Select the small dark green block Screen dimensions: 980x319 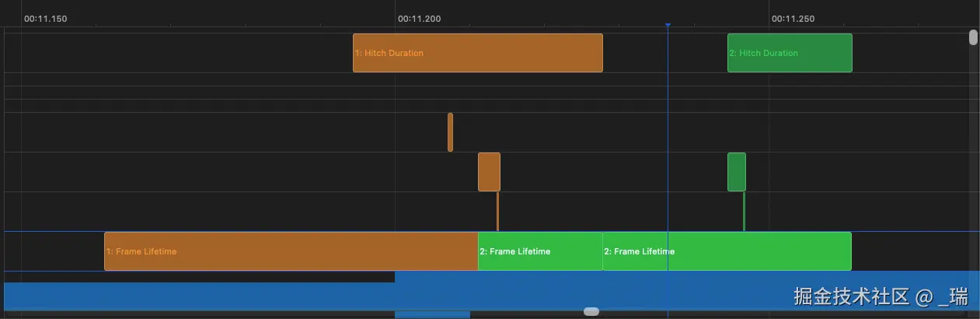coord(737,172)
